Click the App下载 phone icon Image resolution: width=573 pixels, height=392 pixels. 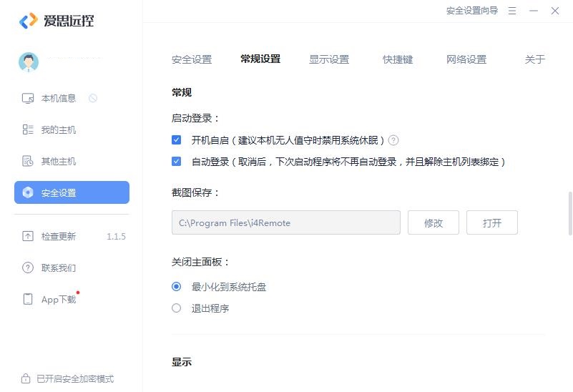click(28, 299)
